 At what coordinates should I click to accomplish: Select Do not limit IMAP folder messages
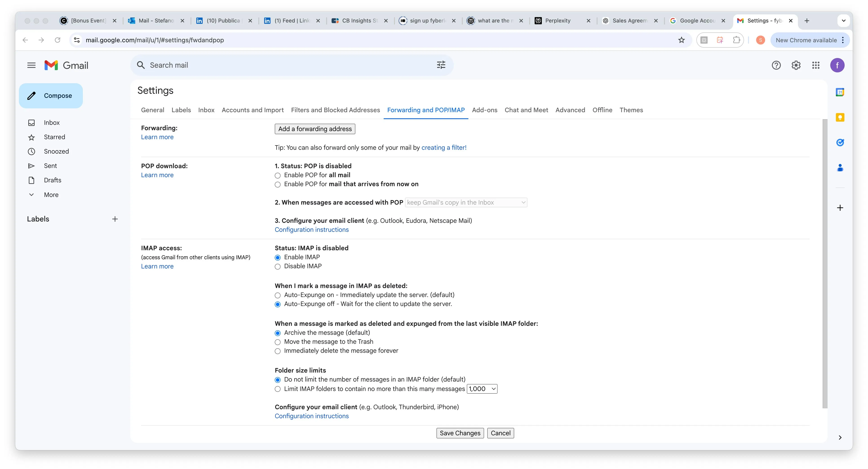pos(278,380)
